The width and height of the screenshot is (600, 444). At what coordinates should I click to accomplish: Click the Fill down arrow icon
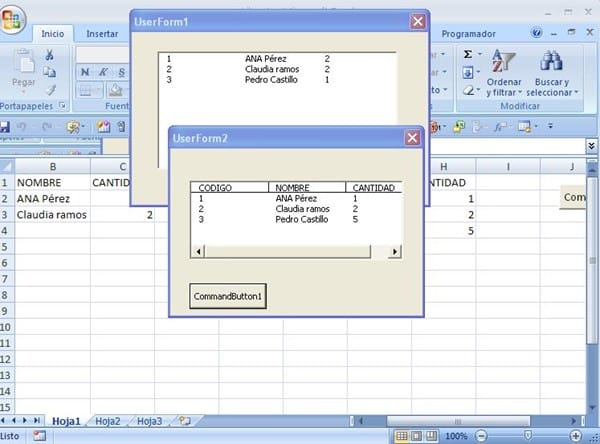[x=468, y=72]
